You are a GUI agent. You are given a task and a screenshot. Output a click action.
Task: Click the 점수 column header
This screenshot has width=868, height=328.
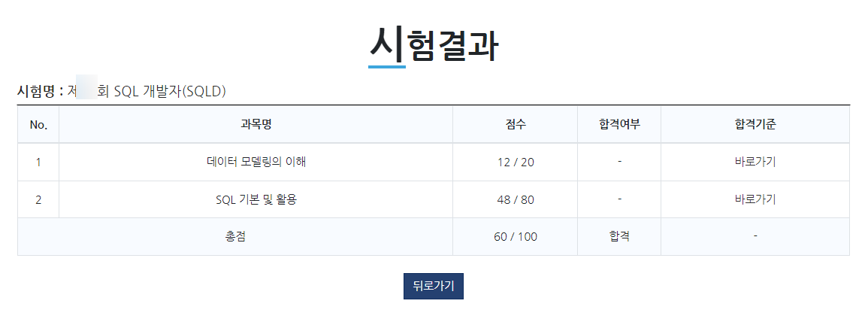(x=516, y=125)
